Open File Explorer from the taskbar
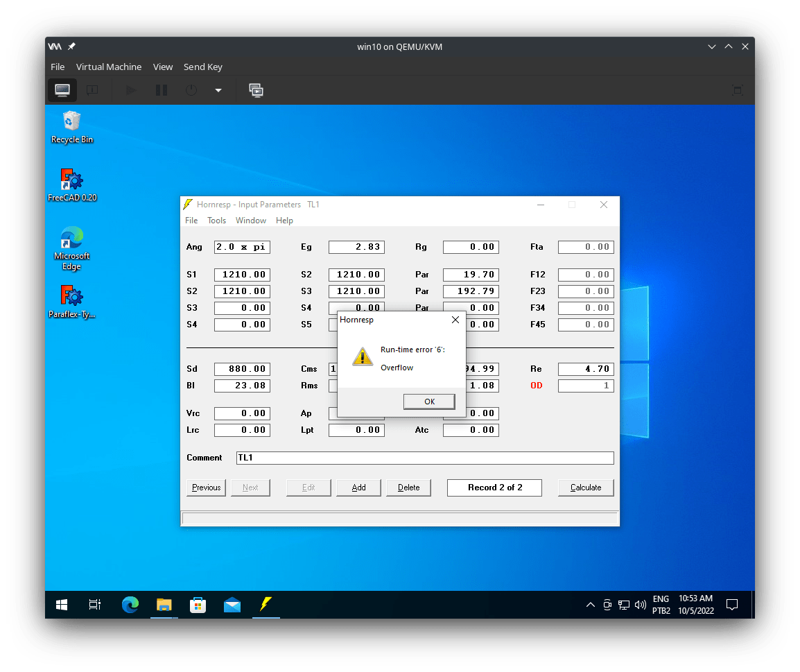 (164, 605)
